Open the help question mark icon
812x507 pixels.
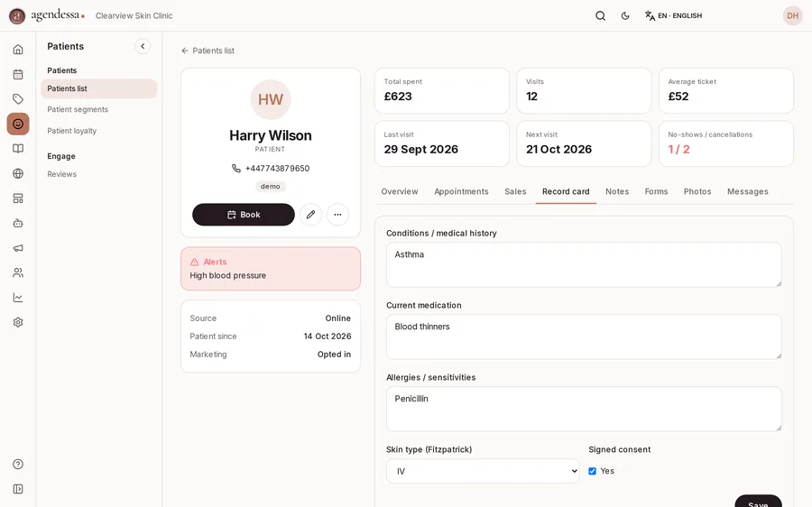pos(18,464)
